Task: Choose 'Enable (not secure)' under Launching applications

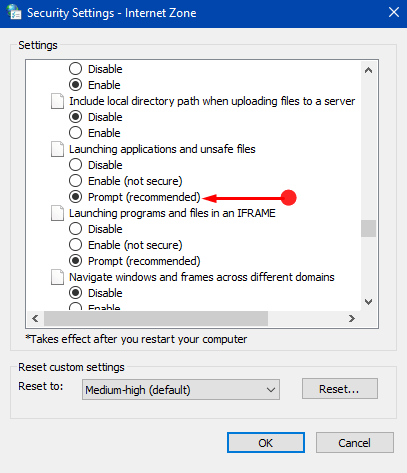Action: (x=126, y=181)
